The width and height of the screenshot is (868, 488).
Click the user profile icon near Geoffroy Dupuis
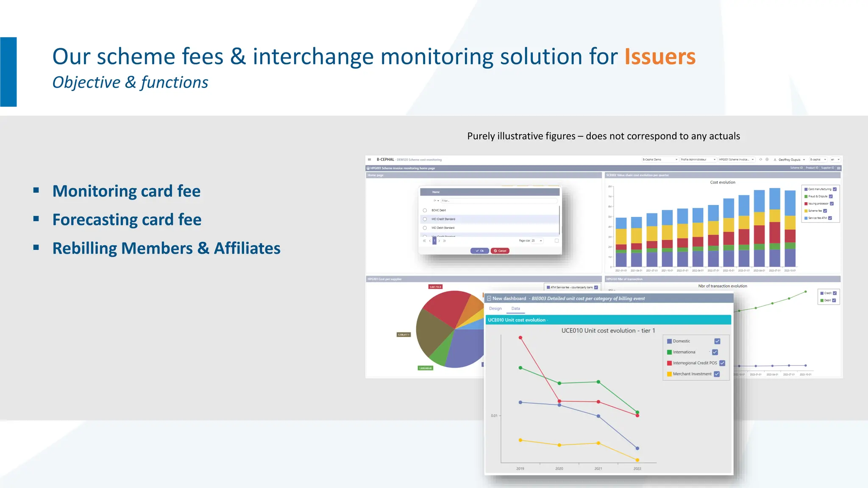click(x=775, y=160)
